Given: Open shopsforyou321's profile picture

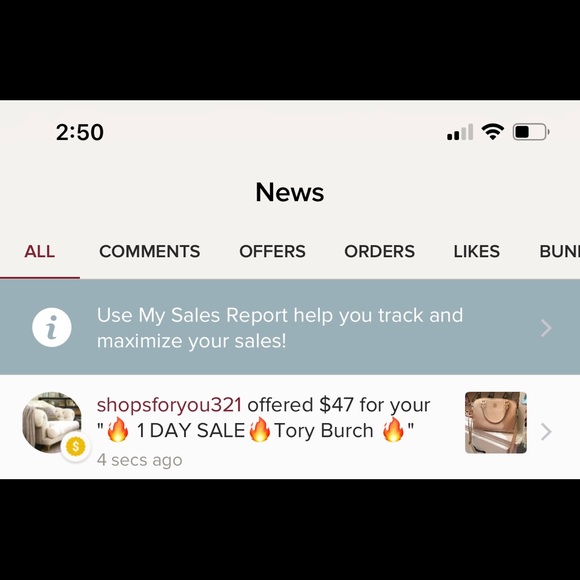Looking at the screenshot, I should click(52, 422).
